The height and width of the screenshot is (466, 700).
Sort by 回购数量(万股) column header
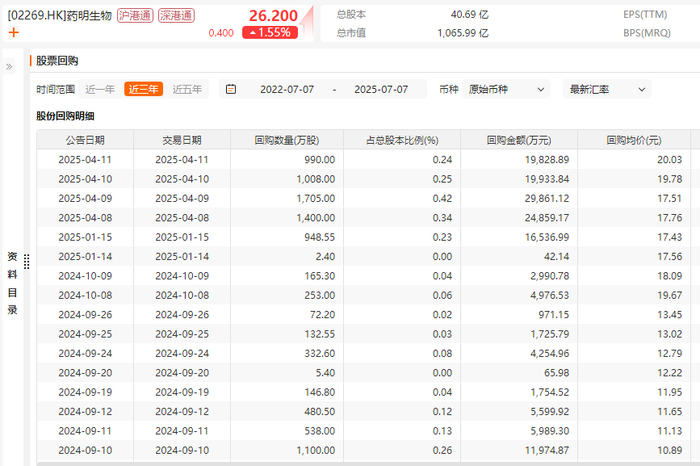[x=287, y=140]
